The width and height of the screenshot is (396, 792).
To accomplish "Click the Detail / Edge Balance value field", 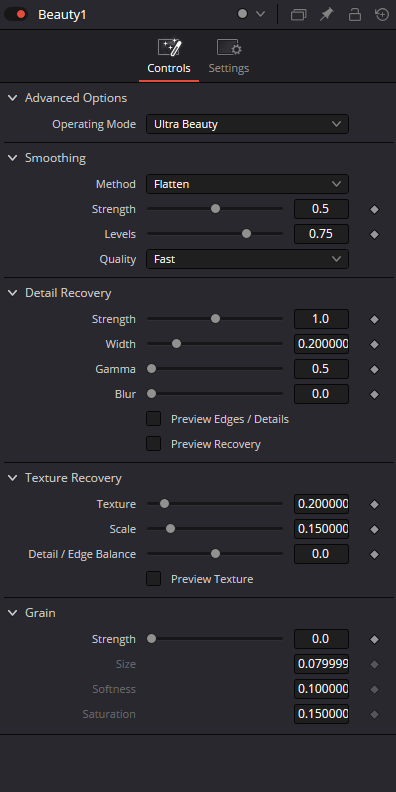I will point(321,554).
